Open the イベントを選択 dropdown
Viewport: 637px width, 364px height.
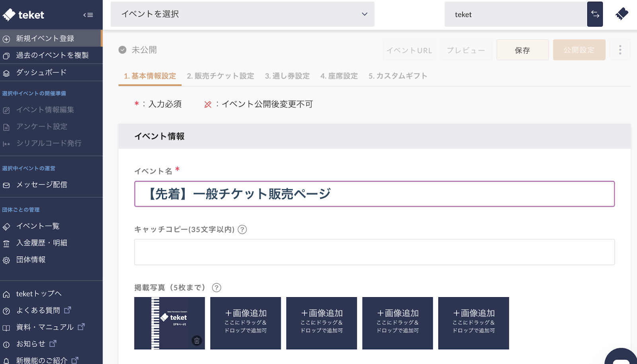[x=242, y=14]
